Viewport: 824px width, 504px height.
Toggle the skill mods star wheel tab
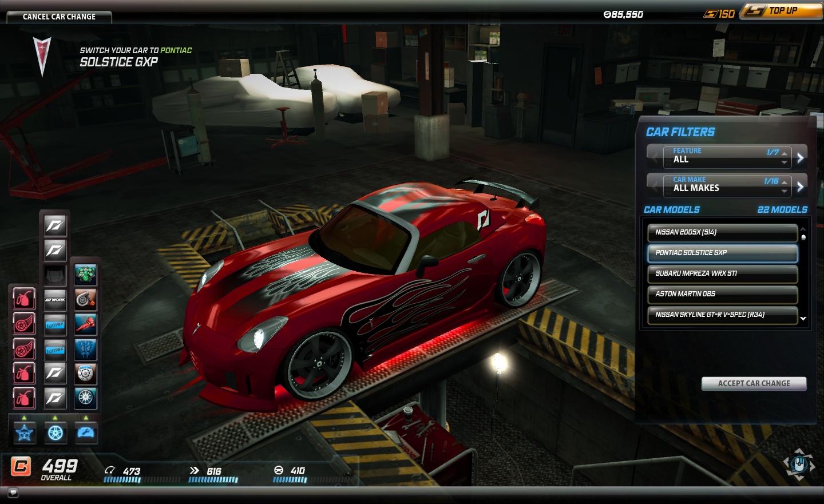tap(25, 433)
